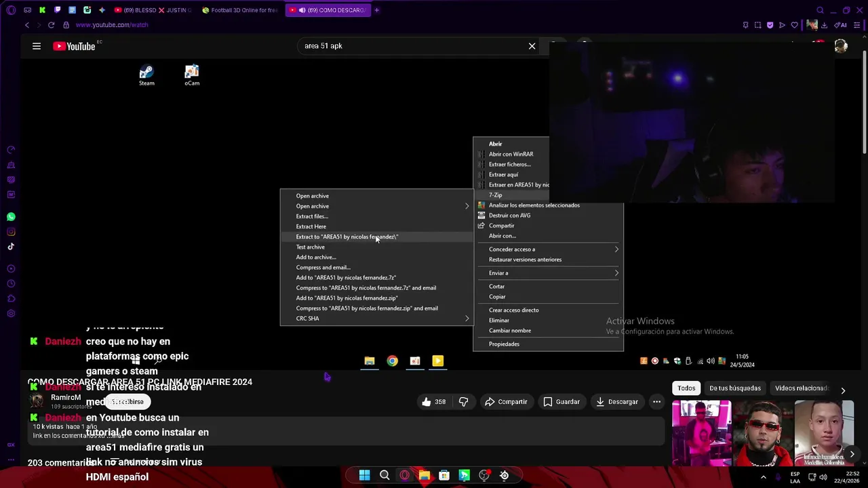Like the video with 358 likes
This screenshot has width=868, height=488.
tap(434, 402)
